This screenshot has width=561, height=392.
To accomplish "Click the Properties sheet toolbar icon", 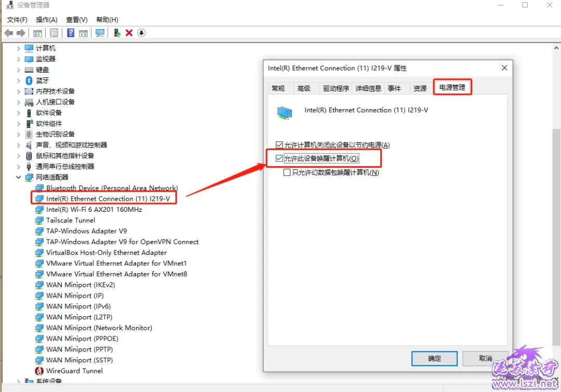I will [x=54, y=33].
